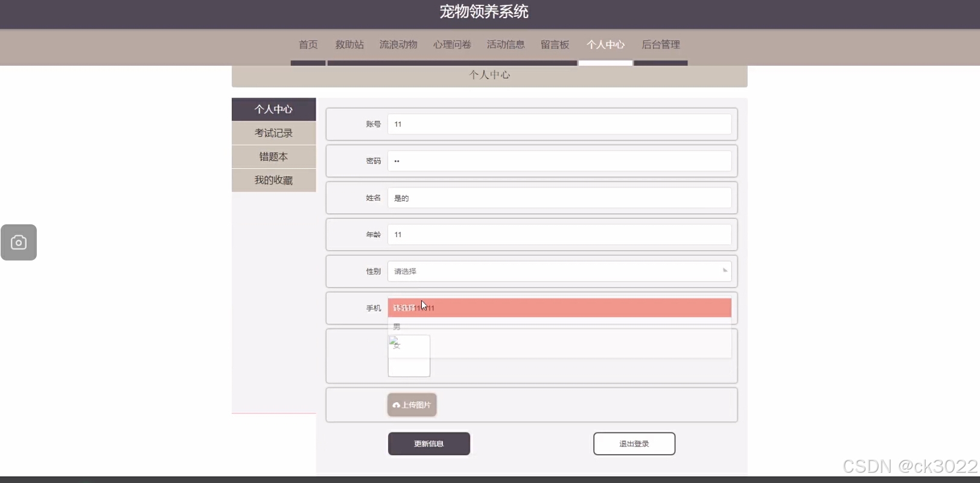
Task: Open 考试记录 in the left sidebar
Action: 273,133
